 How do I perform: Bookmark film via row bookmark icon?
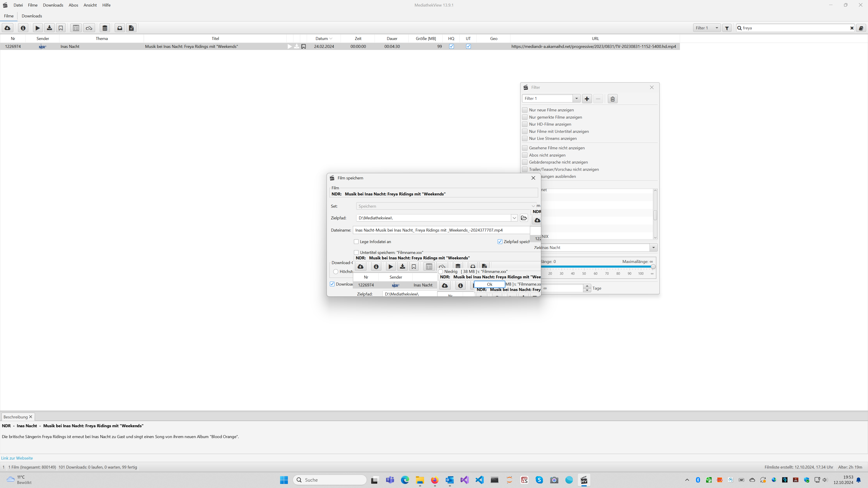click(304, 47)
